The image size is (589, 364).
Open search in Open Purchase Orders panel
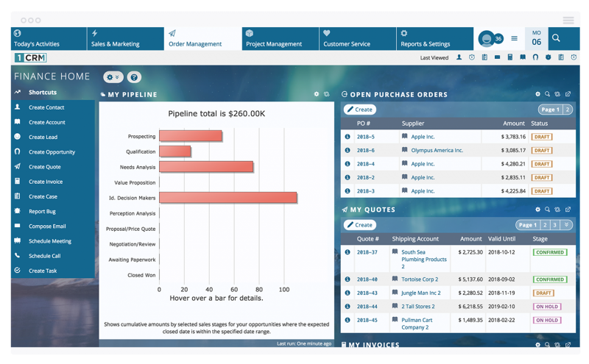pyautogui.click(x=547, y=94)
